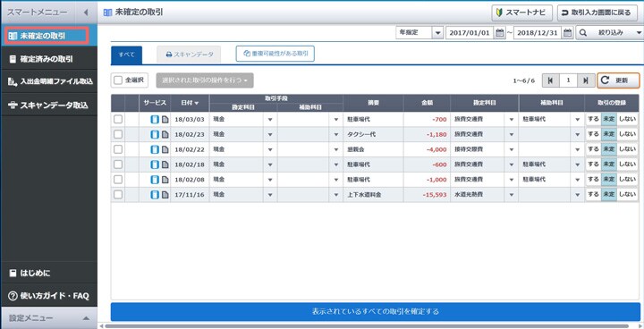This screenshot has height=329, width=644.
Task: Click the blue service icon in row 18/02/18
Action: pos(155,164)
